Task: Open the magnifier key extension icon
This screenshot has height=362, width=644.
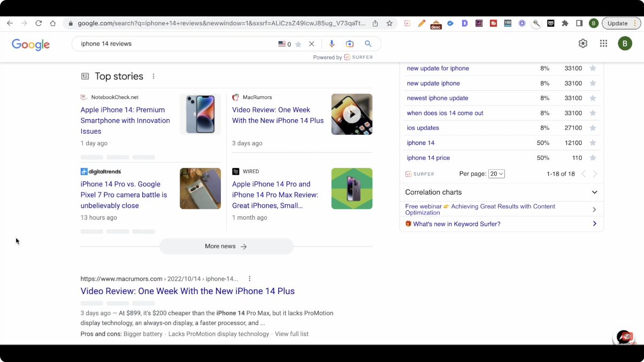Action: tap(536, 24)
